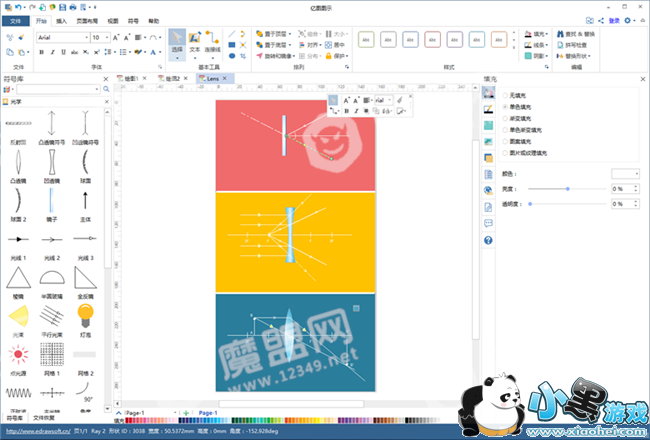The width and height of the screenshot is (650, 440).
Task: Select the 单色填充 (Solid fill) radio button
Action: (505, 107)
